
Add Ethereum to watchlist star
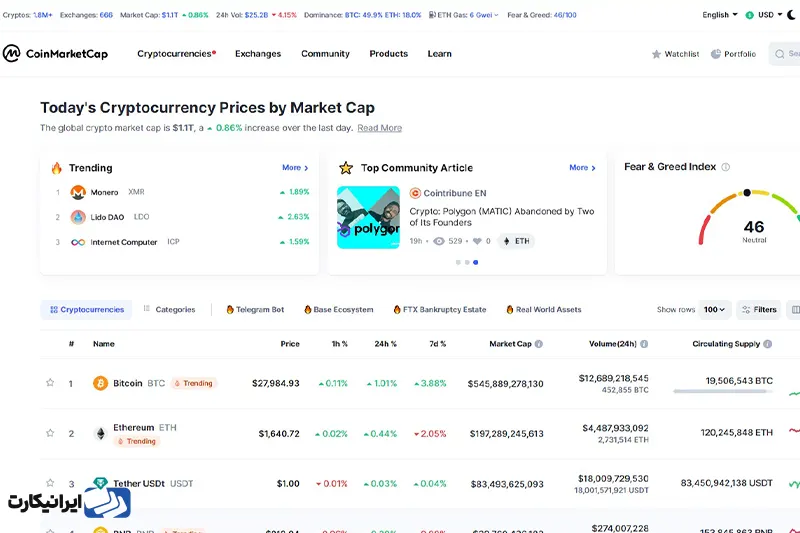[50, 433]
